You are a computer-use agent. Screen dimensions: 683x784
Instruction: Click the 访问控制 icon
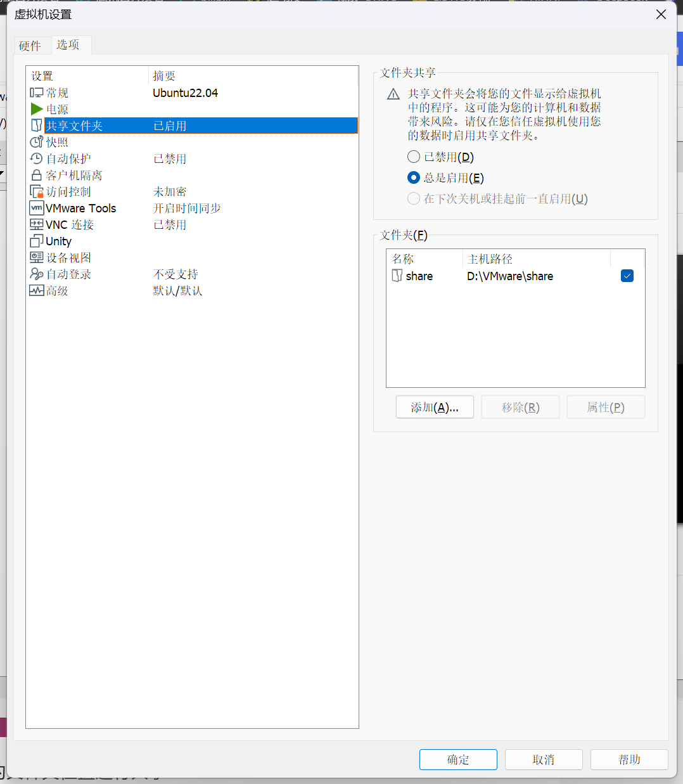(37, 192)
